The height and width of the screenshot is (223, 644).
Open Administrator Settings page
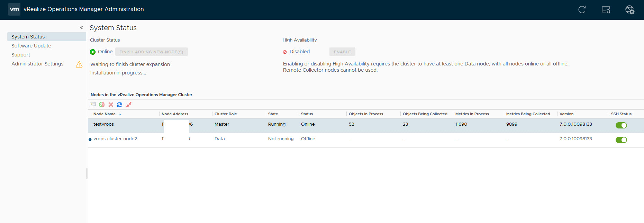click(x=37, y=64)
